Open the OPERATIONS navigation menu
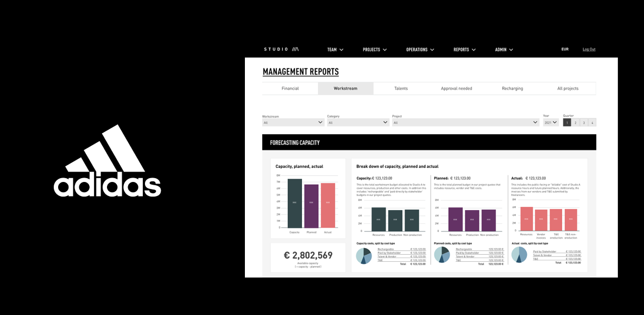Viewport: 644px width, 315px height. (x=420, y=49)
